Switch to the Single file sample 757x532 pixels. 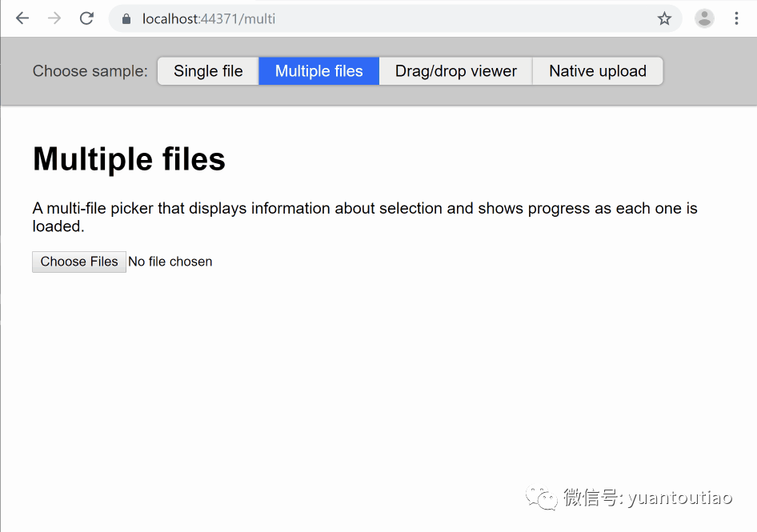208,71
